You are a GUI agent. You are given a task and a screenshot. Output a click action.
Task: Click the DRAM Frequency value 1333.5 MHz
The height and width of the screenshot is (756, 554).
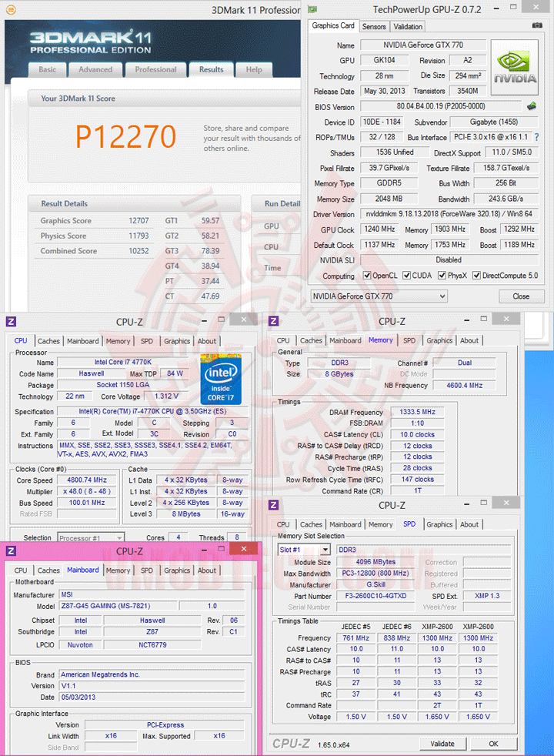417,412
